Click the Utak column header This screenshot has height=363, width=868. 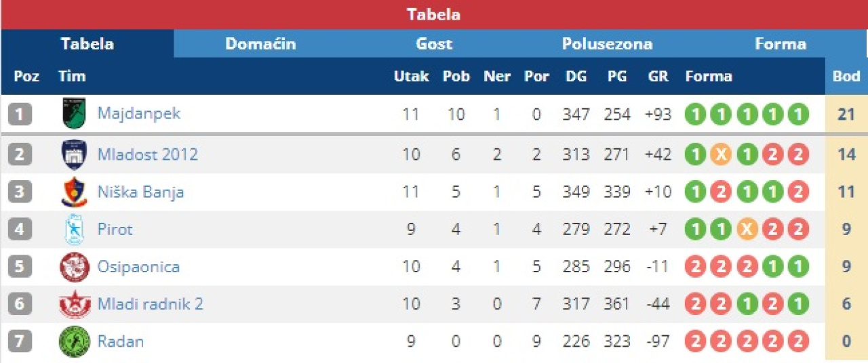click(x=411, y=77)
